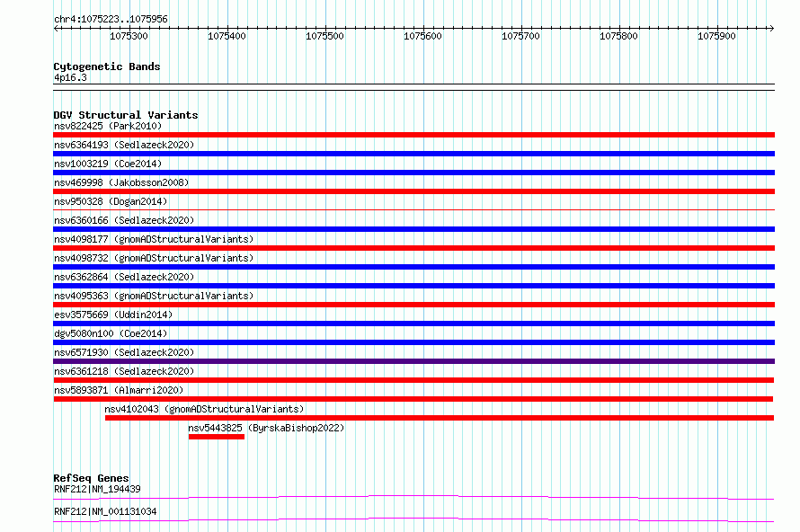Open the nsv6362864 (Sedlazeck2020) label
This screenshot has height=532, width=800.
[124, 277]
